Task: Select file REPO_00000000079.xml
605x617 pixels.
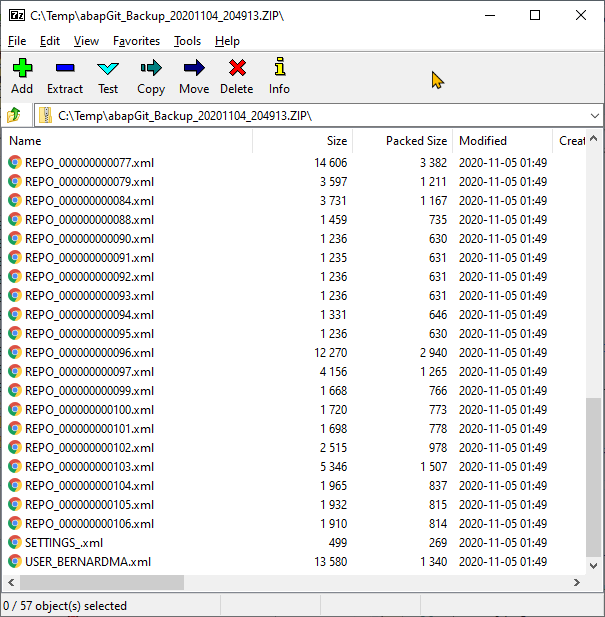Action: [89, 182]
